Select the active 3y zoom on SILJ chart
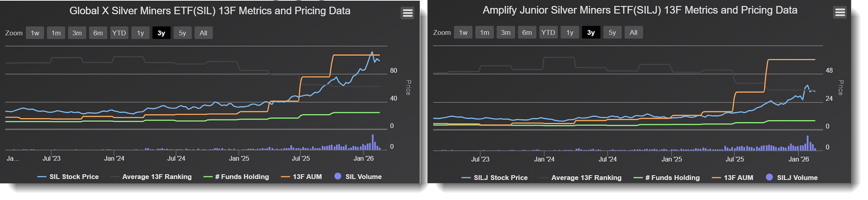 [x=591, y=33]
